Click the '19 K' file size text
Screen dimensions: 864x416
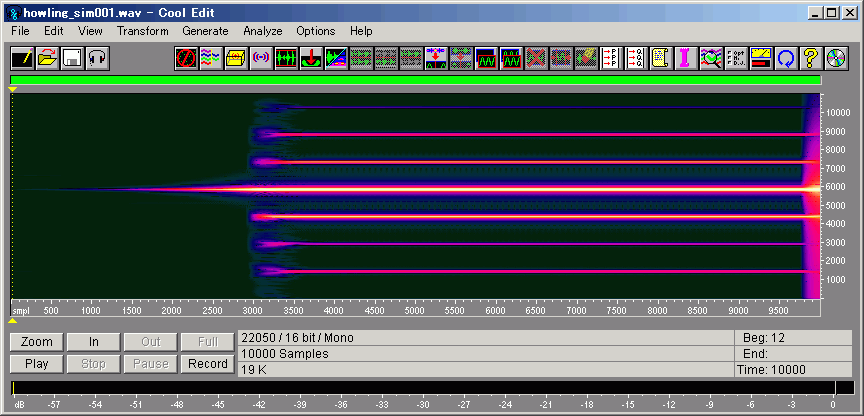(254, 370)
